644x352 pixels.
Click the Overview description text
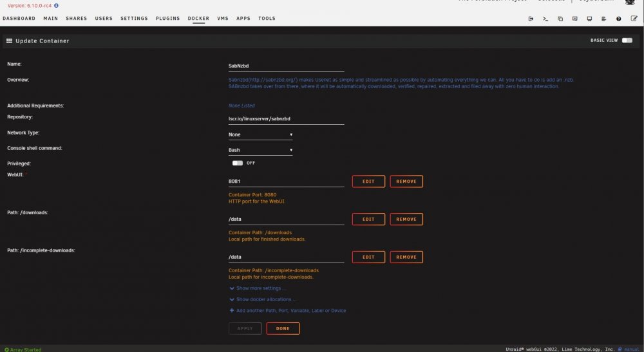pos(401,83)
